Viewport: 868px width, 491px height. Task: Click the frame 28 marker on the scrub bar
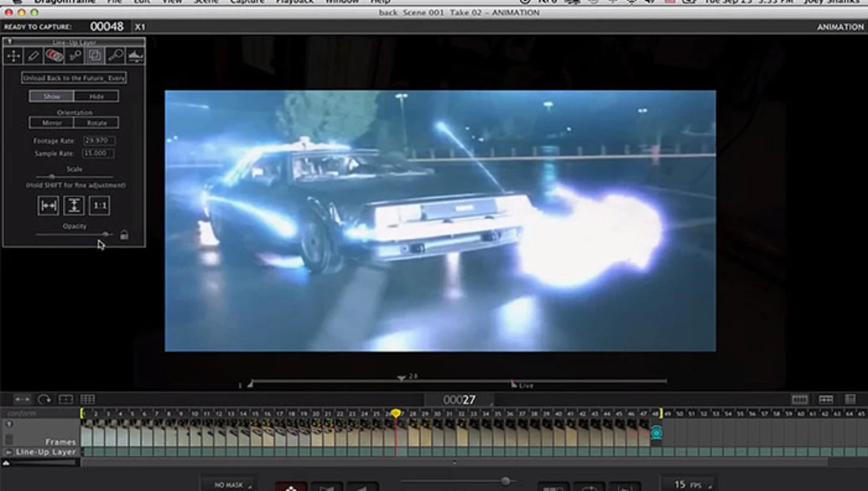(x=406, y=377)
